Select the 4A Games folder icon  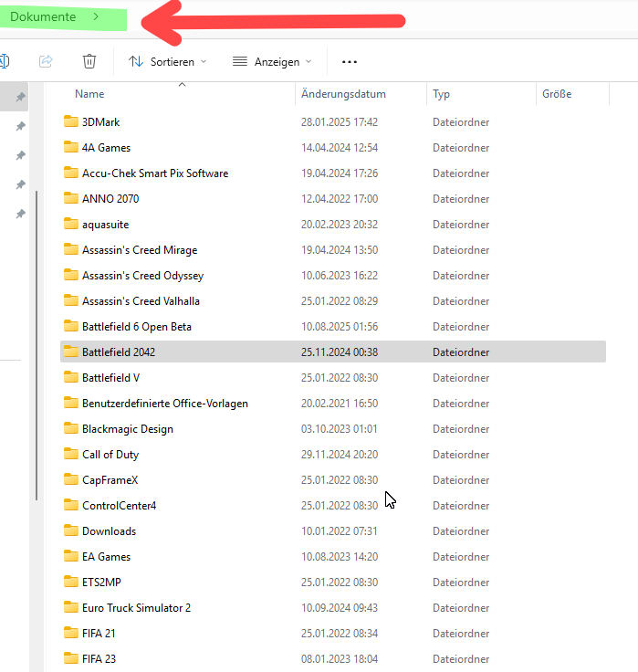71,147
